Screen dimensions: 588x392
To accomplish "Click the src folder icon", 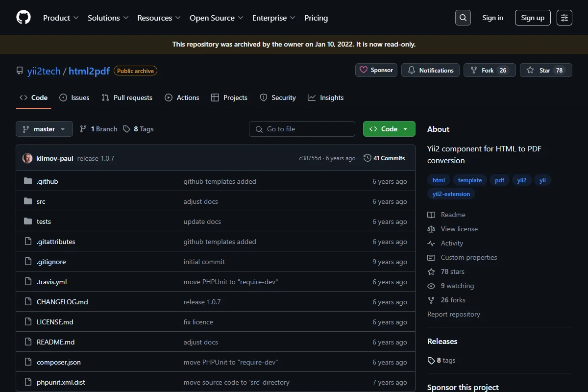I will pyautogui.click(x=28, y=201).
